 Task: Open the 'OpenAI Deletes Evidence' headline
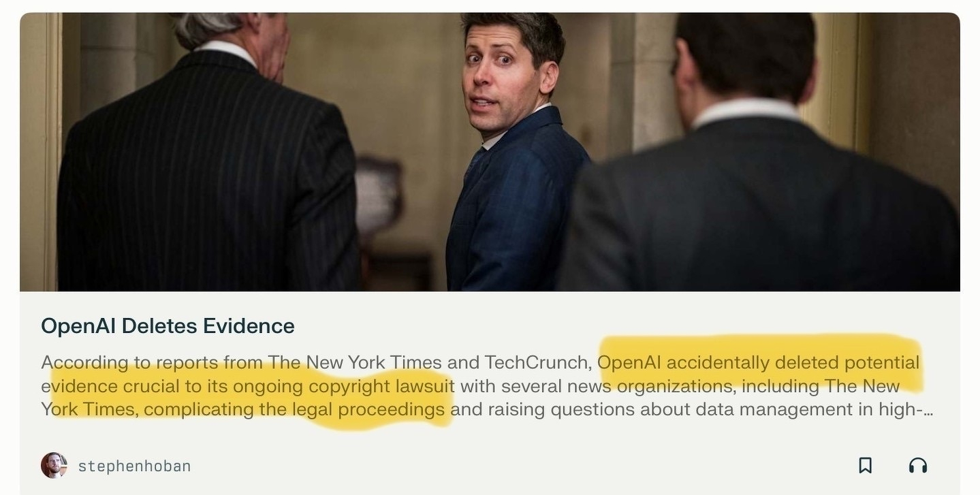[x=168, y=326]
